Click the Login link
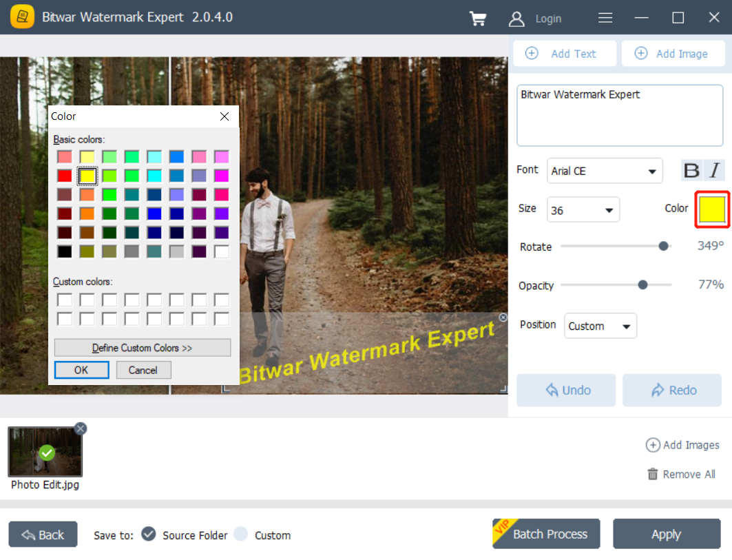Screen dimensions: 732x560 [548, 19]
